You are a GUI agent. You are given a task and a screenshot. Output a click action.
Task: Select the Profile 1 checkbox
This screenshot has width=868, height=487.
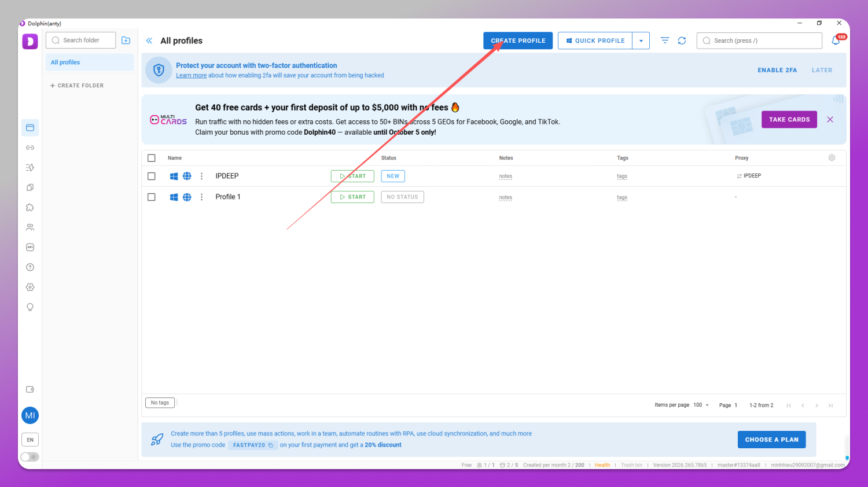pyautogui.click(x=152, y=197)
